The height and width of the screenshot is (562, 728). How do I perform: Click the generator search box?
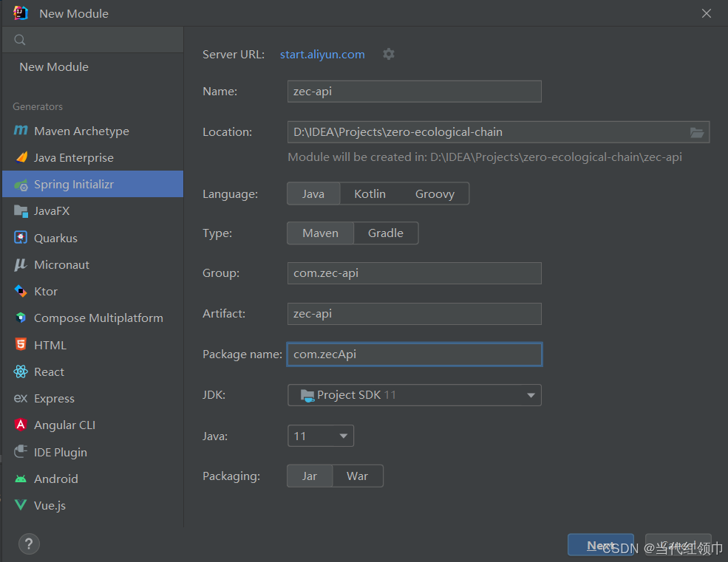tap(93, 40)
